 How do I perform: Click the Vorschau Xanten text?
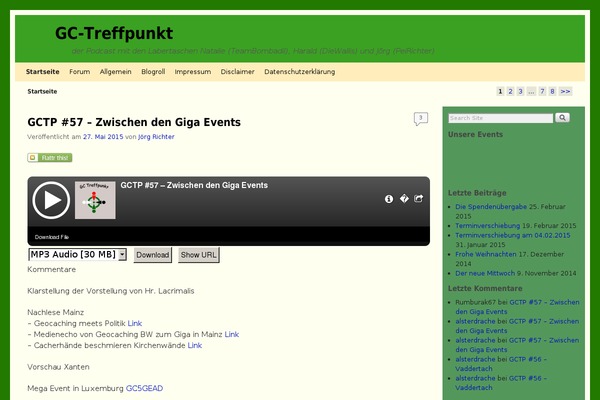coord(58,367)
